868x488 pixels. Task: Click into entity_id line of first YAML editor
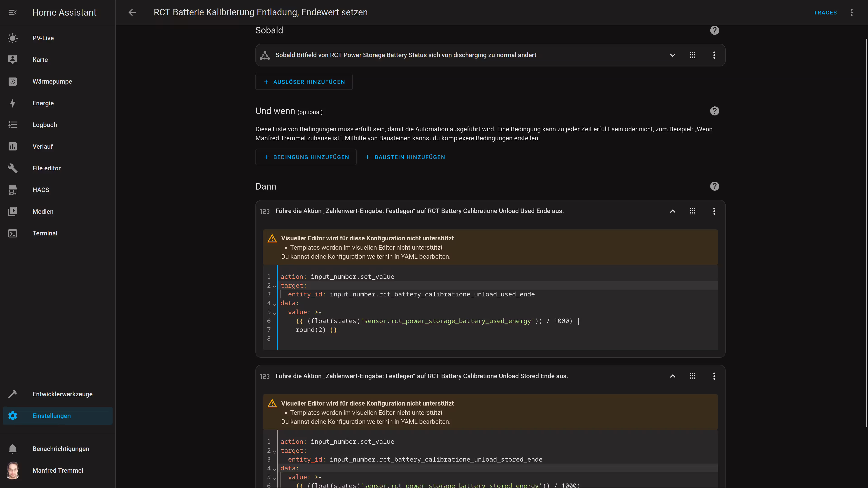coord(498,294)
